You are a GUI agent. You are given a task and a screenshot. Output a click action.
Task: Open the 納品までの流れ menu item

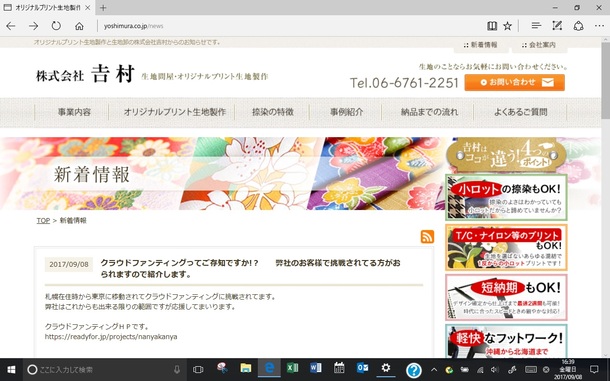(429, 112)
